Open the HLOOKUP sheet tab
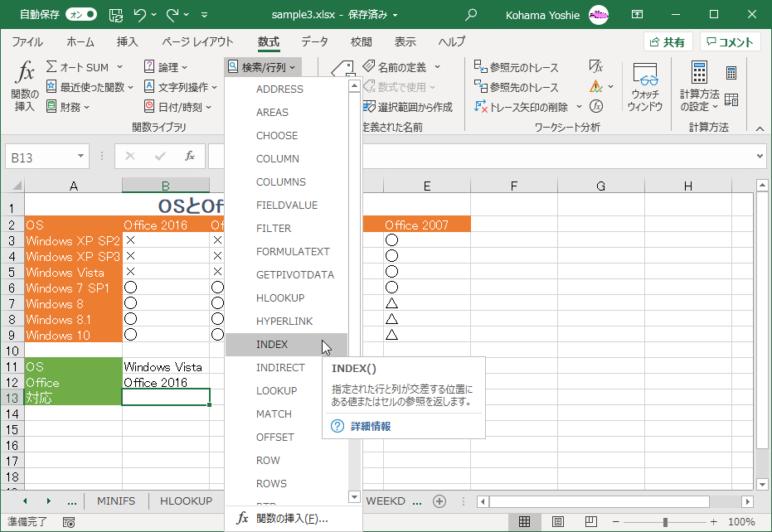Viewport: 772px width, 532px height. [186, 501]
